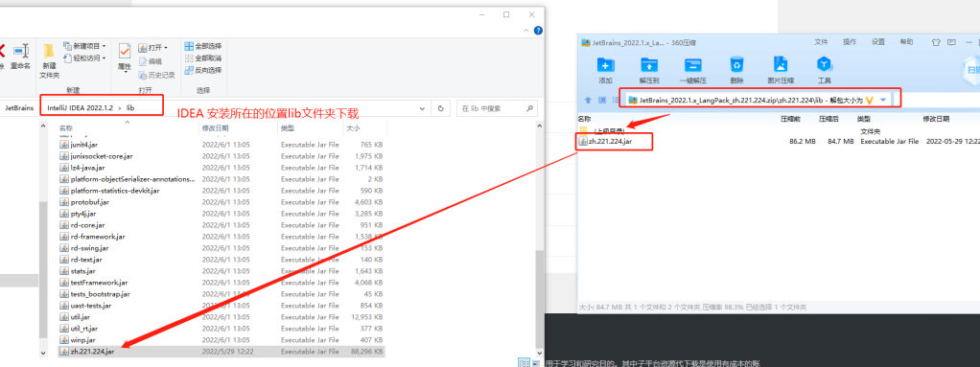Click lib folder in the Explorer breadcrumb

point(130,108)
